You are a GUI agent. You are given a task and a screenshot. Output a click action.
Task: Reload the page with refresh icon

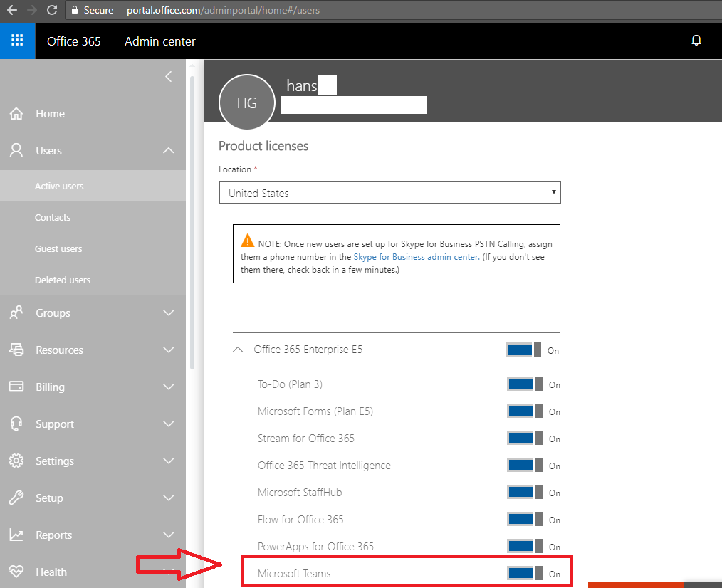click(x=52, y=10)
